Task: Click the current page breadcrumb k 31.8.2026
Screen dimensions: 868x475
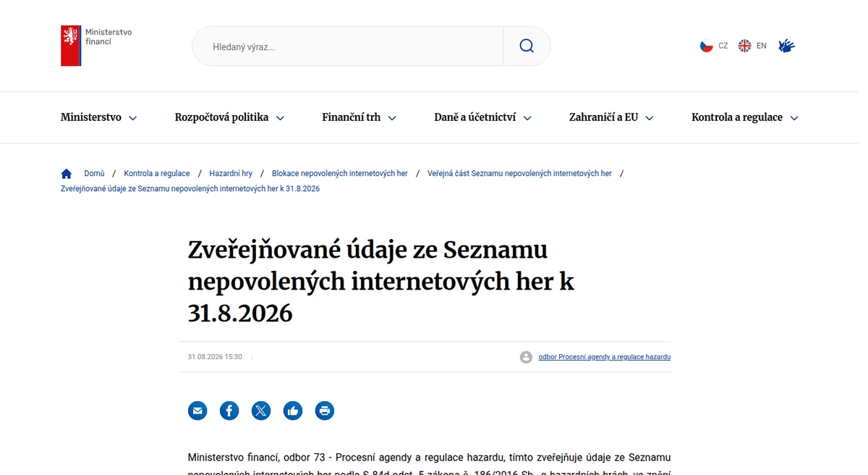Action: click(190, 189)
